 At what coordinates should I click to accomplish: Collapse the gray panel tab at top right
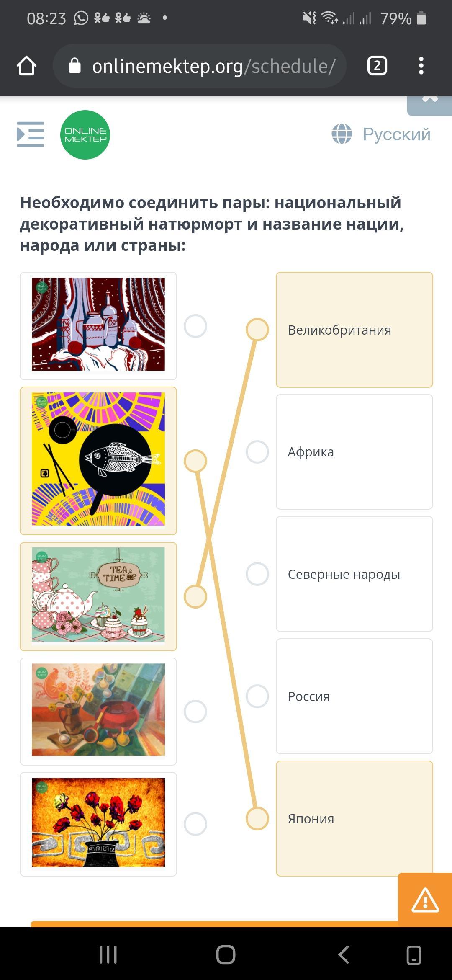[x=430, y=105]
